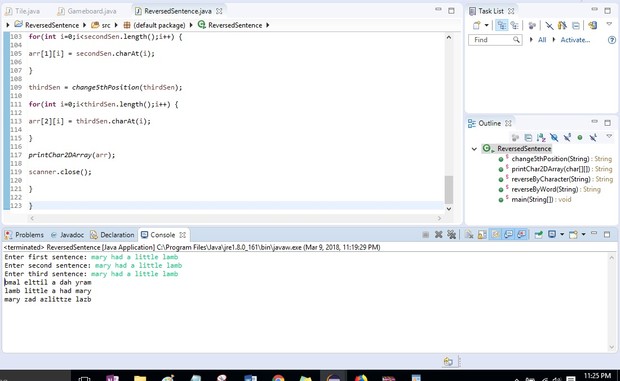Toggle Hide Fields in Outline toolbar
The height and width of the screenshot is (381, 620).
coord(554,137)
